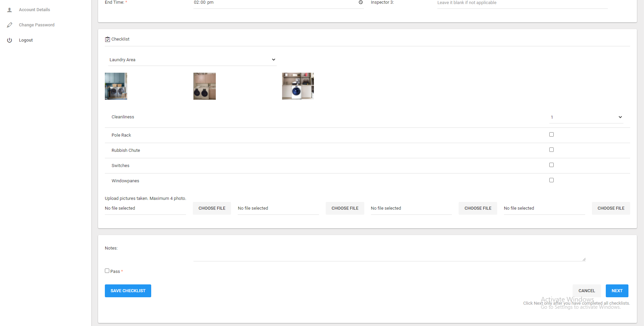Viewport: 644px width, 326px height.
Task: Open Change Password page
Action: 37,25
